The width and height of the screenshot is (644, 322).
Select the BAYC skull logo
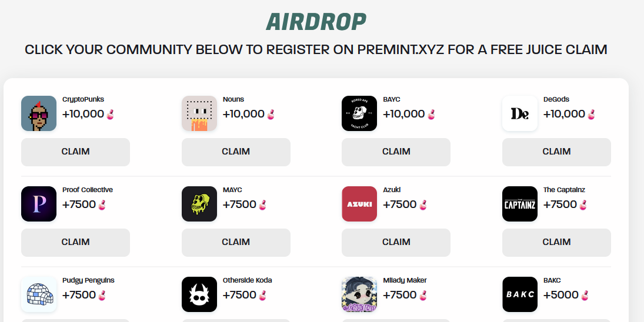point(359,113)
